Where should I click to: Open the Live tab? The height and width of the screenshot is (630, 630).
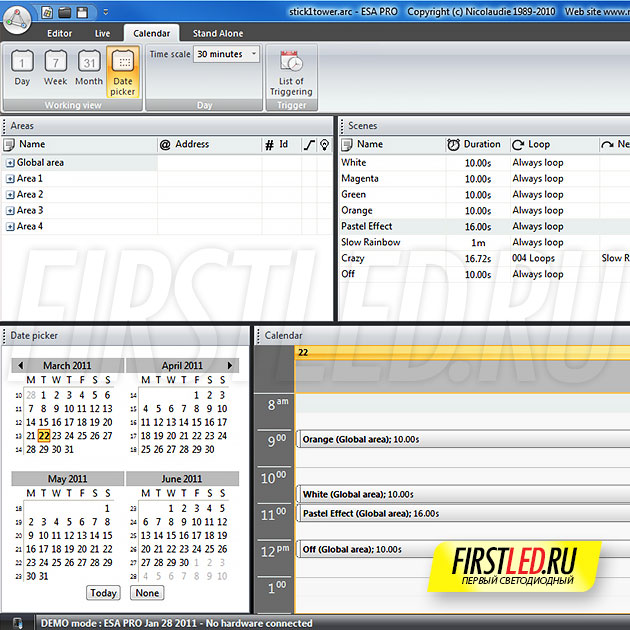tap(102, 33)
